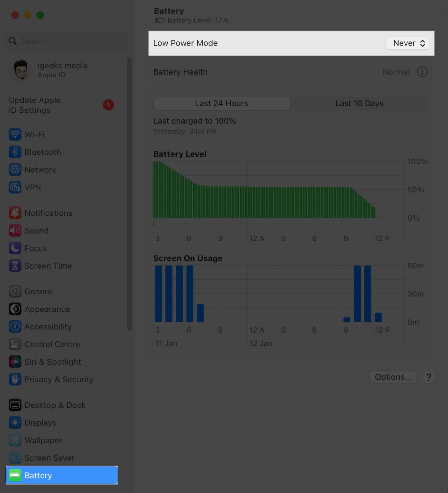Select the Notifications bell icon
448x493 pixels.
tap(15, 213)
